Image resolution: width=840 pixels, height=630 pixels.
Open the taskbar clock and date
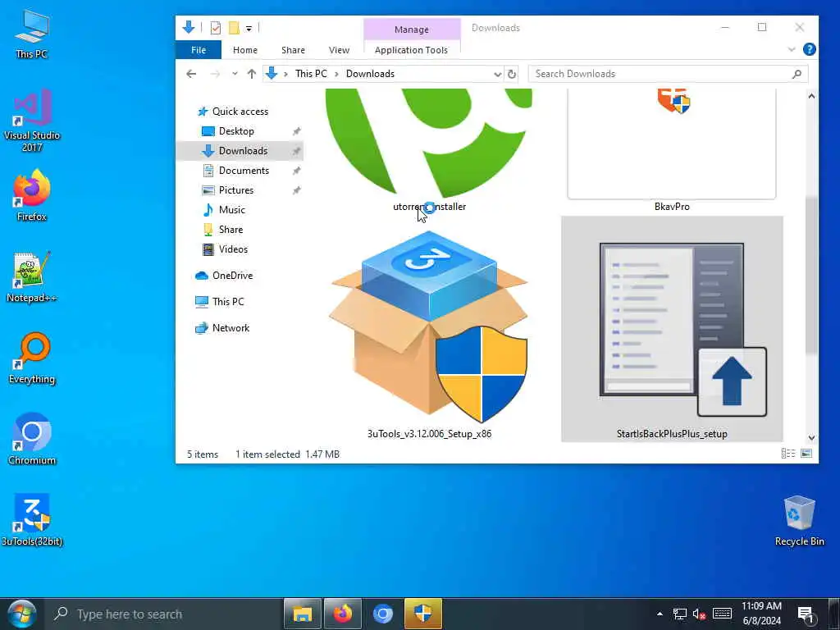(x=761, y=614)
